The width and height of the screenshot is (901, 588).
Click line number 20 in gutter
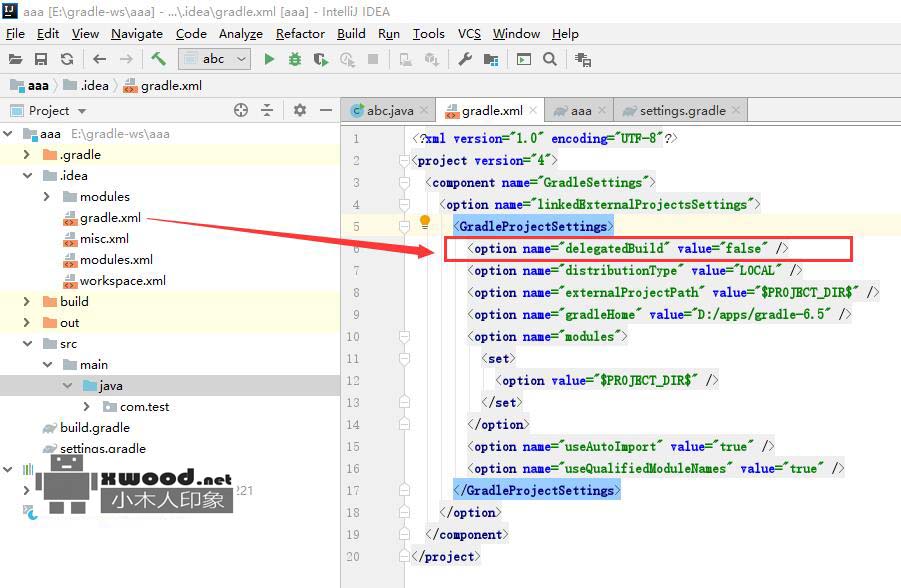point(353,556)
